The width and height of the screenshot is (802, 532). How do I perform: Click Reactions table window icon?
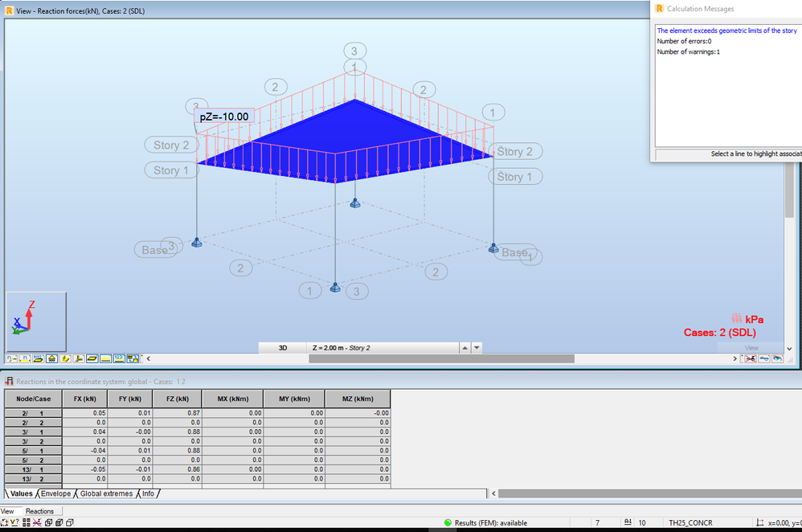9,381
